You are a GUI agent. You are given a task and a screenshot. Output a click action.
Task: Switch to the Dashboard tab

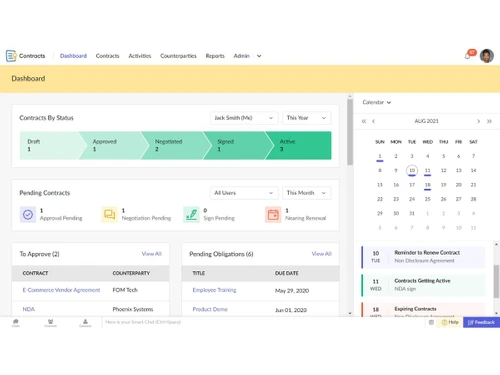[x=73, y=56]
